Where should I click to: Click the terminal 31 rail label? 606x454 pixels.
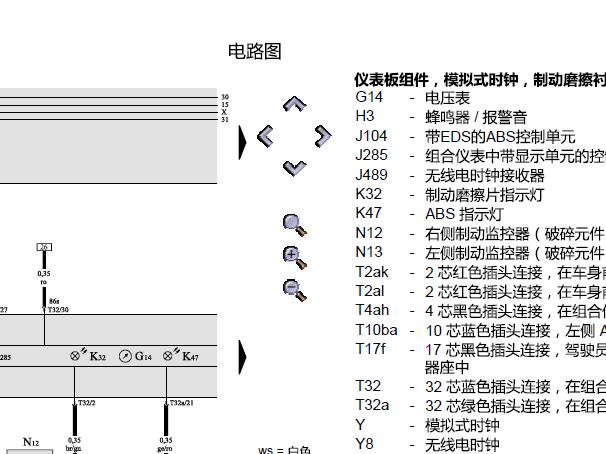click(225, 120)
